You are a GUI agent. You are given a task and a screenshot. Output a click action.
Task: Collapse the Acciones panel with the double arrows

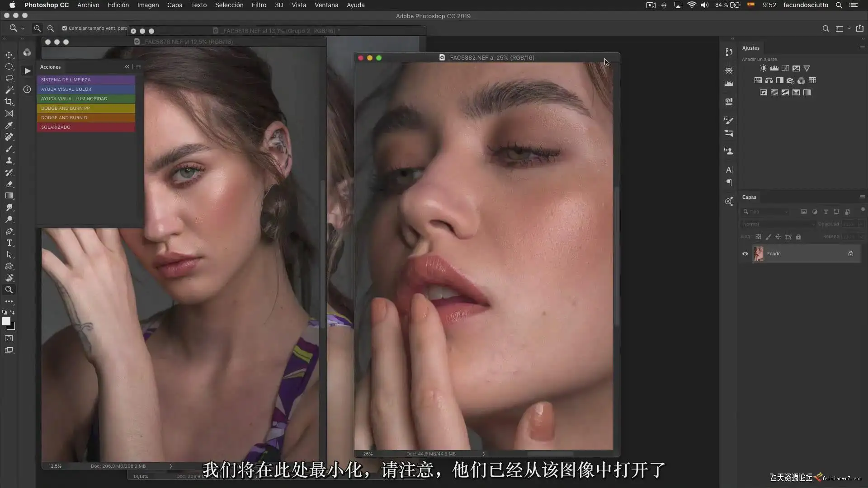pos(127,66)
